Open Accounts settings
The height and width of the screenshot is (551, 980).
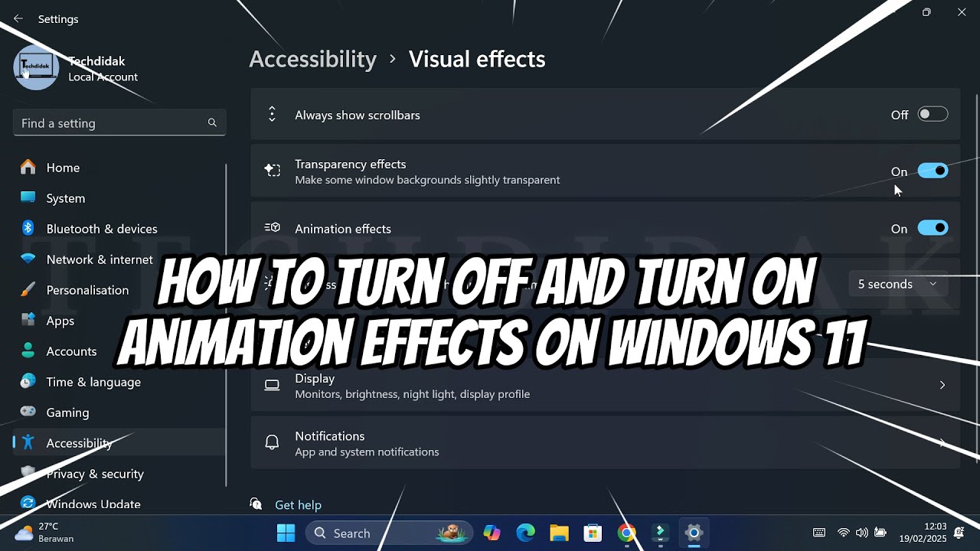(119, 350)
